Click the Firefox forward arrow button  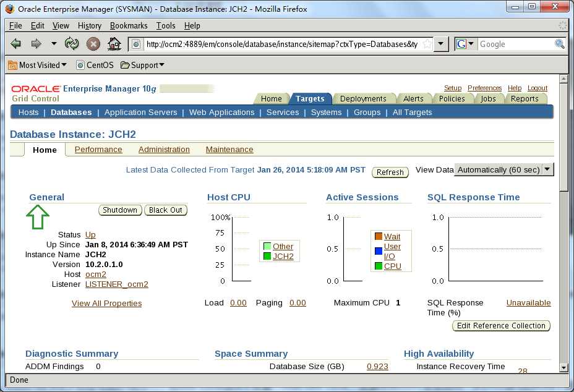36,44
